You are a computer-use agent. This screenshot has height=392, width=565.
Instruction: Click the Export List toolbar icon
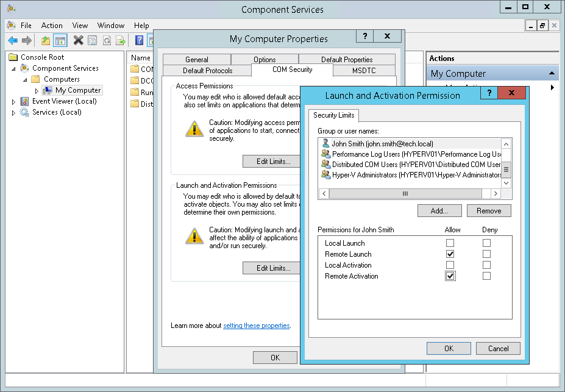[x=119, y=40]
